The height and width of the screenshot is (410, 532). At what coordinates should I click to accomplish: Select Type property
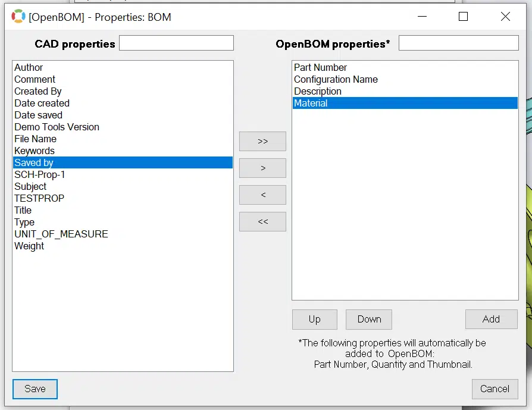pyautogui.click(x=123, y=222)
